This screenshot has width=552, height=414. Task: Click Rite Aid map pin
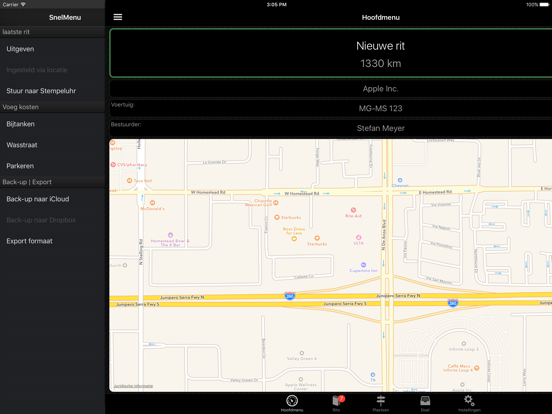(353, 210)
